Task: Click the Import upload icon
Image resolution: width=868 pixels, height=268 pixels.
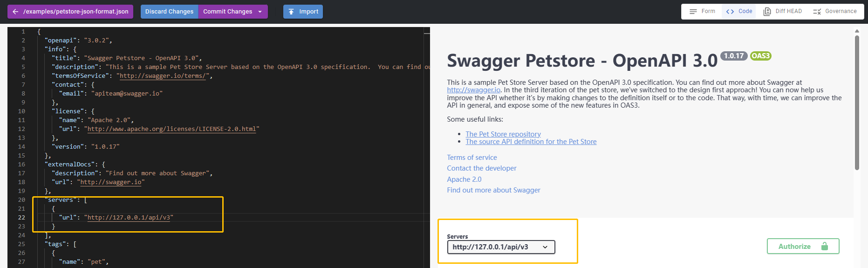Action: coord(291,12)
